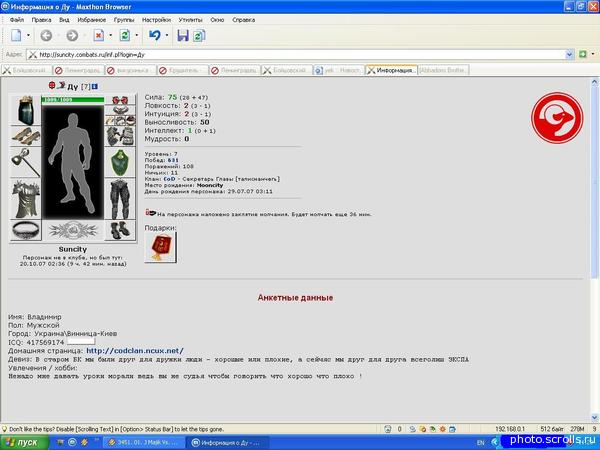Open the Файл menu

point(17,20)
